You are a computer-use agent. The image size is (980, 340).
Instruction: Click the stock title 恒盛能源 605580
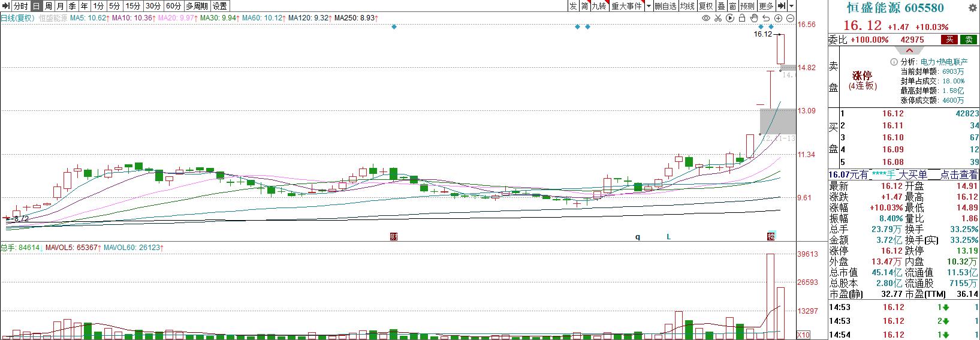pyautogui.click(x=895, y=8)
